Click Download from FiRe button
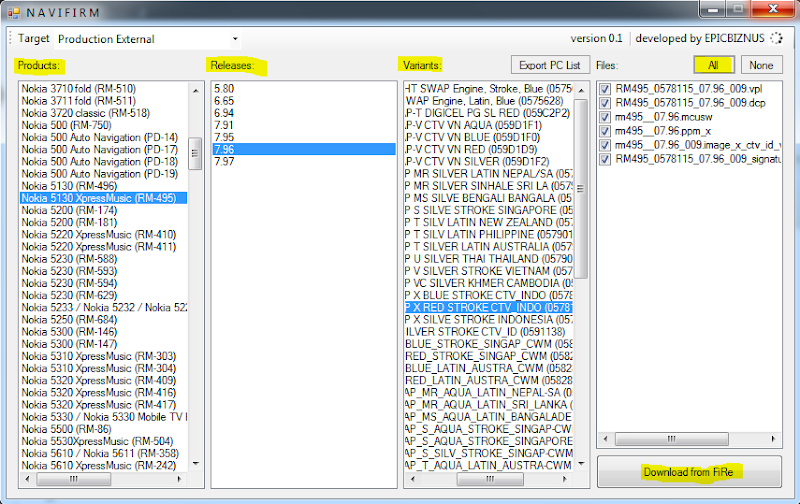Image resolution: width=800 pixels, height=504 pixels. 689,472
